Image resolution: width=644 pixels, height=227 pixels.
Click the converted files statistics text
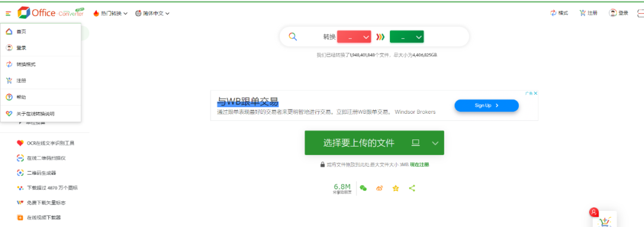coord(377,55)
